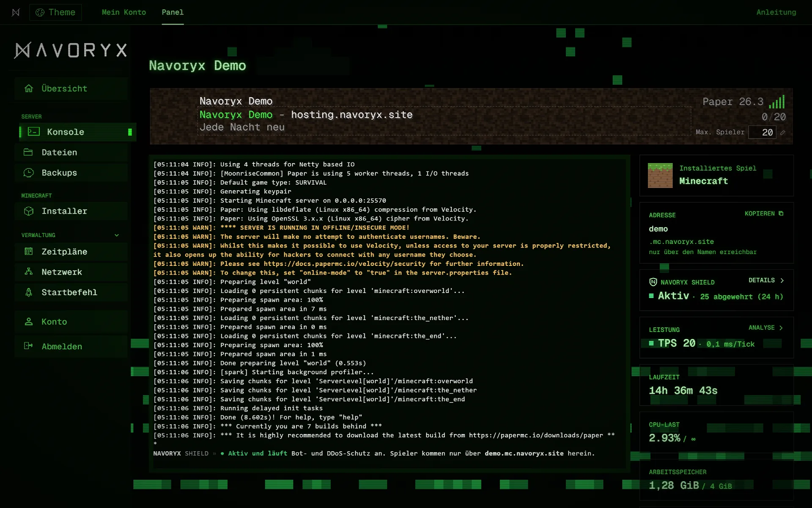Click the docs.papermc.io security link in console
Image resolution: width=812 pixels, height=508 pixels.
tap(344, 264)
